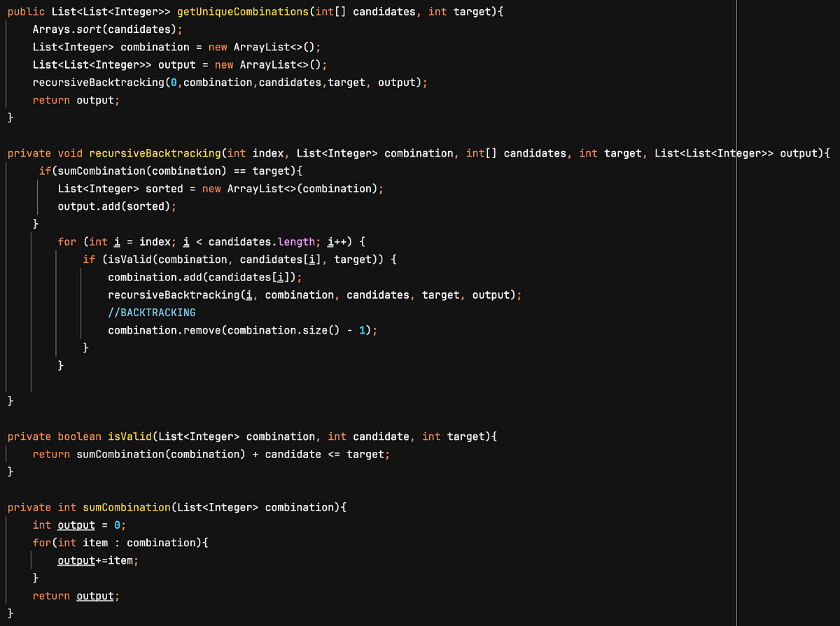
Task: Click the 'public' keyword in first line
Action: point(26,11)
